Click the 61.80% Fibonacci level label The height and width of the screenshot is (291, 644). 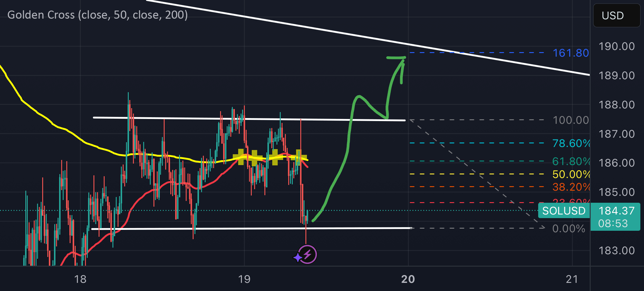pos(571,161)
